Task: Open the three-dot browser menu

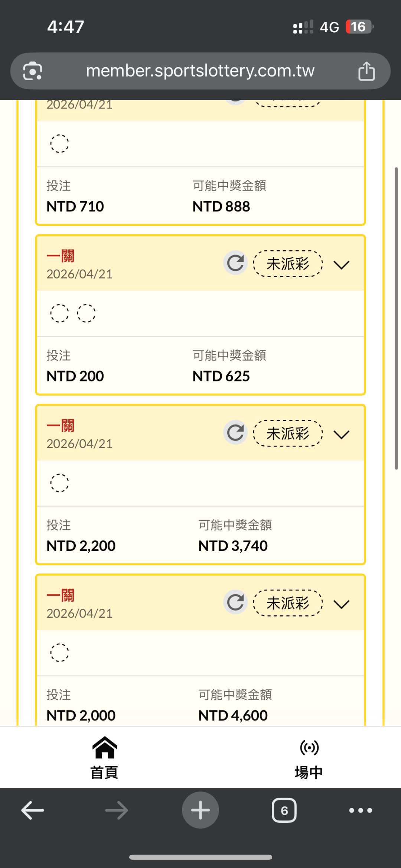Action: pos(361,810)
